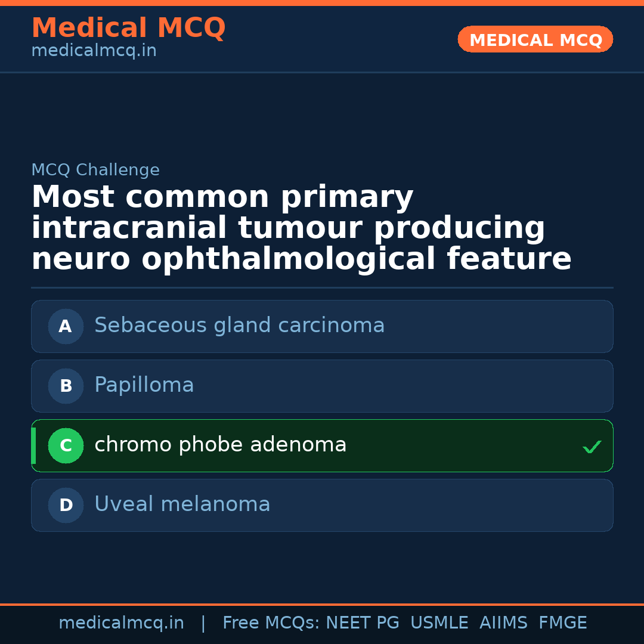The image size is (644, 644).
Task: Click the green C option circle
Action: [x=66, y=445]
